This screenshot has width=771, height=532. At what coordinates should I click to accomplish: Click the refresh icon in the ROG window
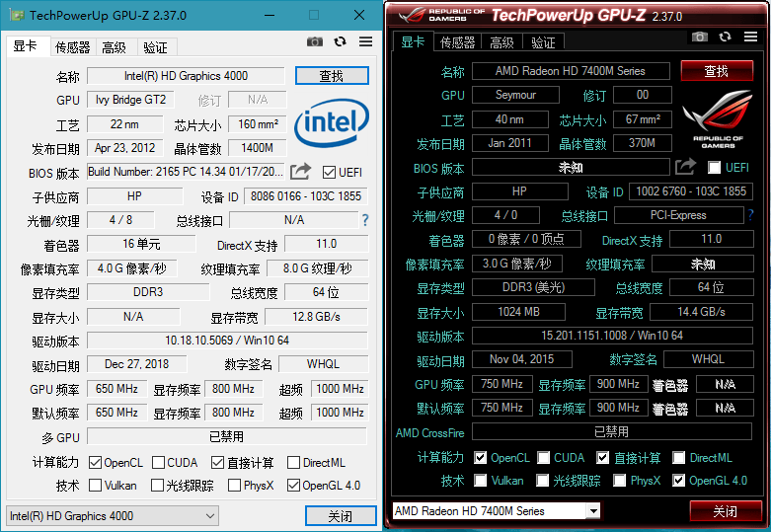click(x=725, y=37)
